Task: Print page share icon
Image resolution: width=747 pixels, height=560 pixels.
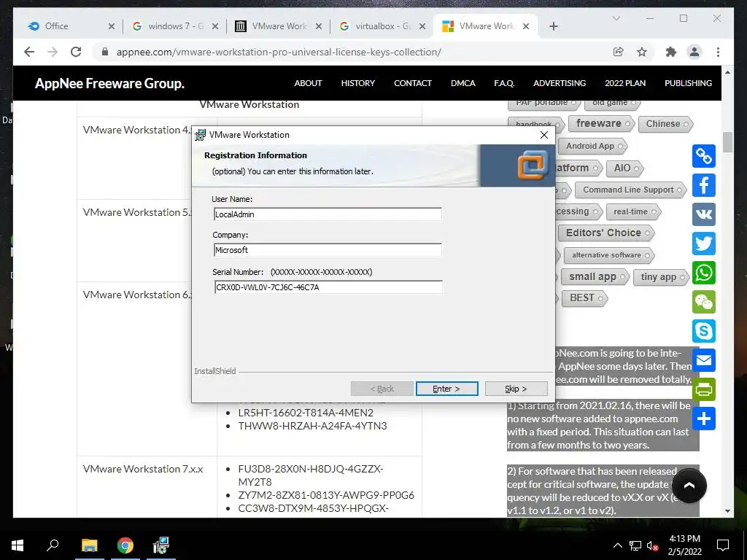Action: (x=704, y=389)
